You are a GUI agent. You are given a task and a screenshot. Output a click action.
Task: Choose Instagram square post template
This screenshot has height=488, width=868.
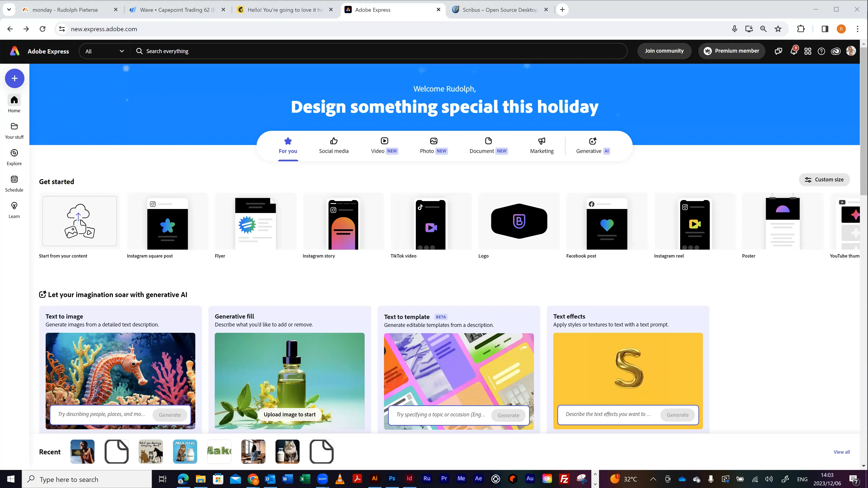[167, 226]
